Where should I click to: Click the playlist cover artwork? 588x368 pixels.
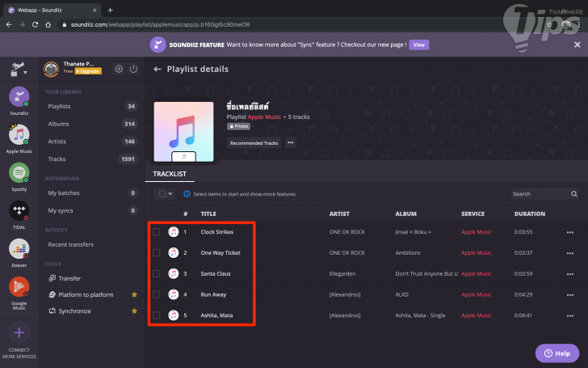pyautogui.click(x=184, y=132)
